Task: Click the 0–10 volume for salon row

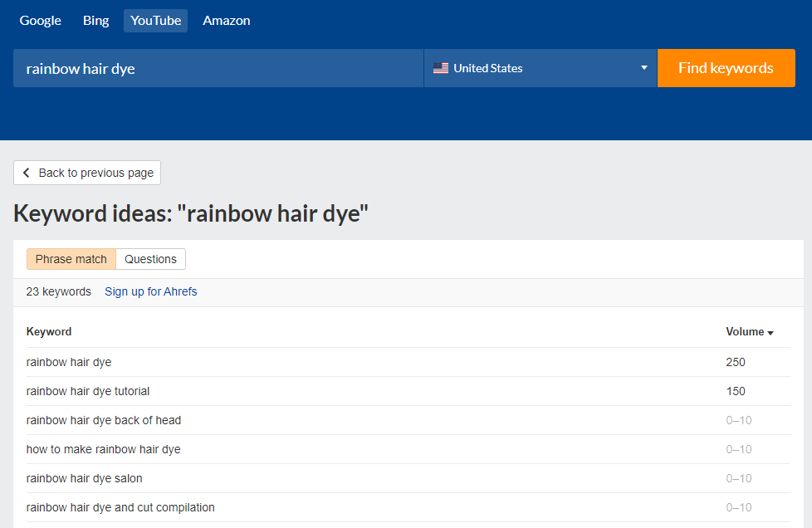Action: (738, 478)
